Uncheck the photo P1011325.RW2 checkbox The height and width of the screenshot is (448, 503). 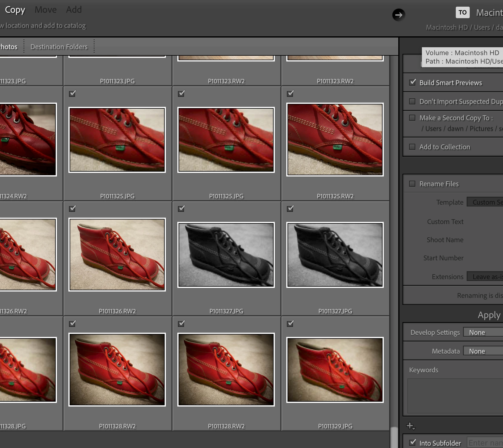(x=290, y=94)
